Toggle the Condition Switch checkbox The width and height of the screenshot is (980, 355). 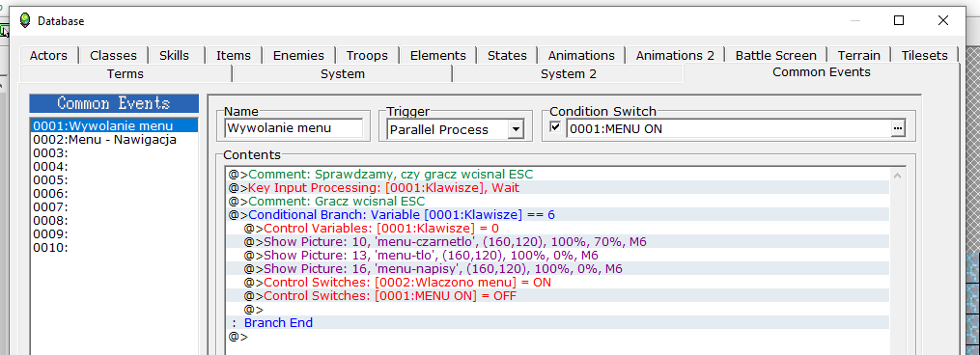pos(554,127)
